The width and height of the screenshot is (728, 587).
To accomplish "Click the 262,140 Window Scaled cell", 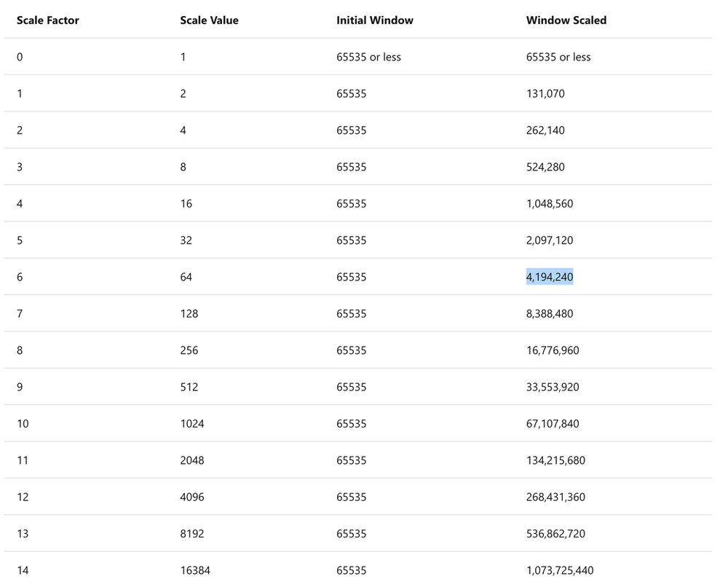I will [x=545, y=130].
